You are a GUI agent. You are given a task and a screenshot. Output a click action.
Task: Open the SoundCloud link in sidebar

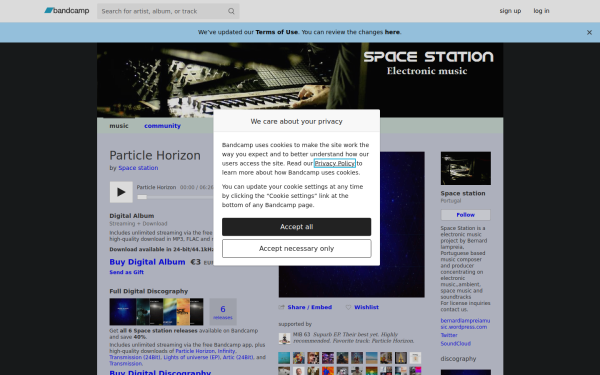(455, 344)
